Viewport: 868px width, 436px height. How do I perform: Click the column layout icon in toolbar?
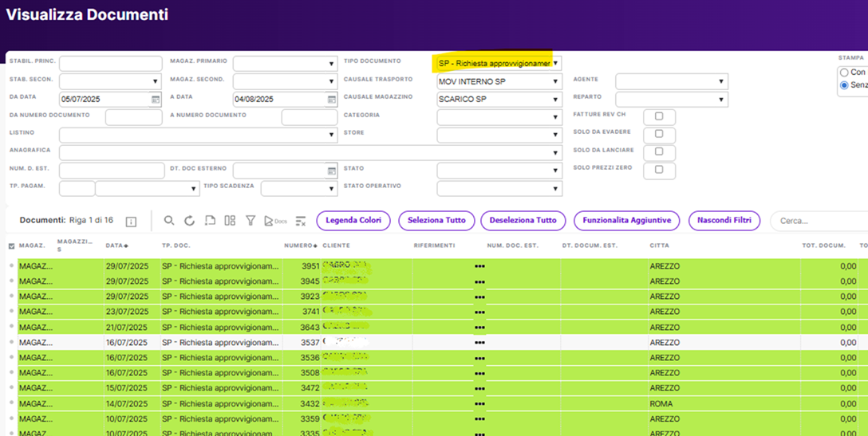click(230, 221)
